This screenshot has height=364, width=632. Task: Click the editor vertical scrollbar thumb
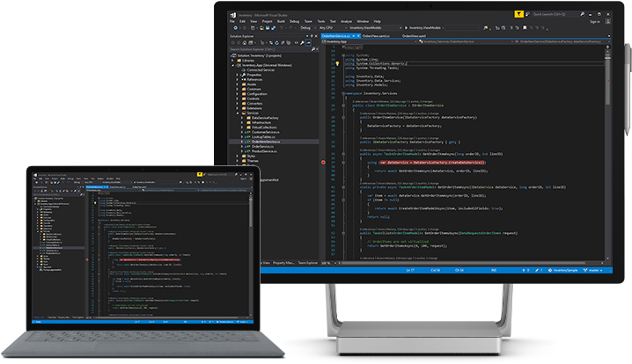click(x=607, y=81)
